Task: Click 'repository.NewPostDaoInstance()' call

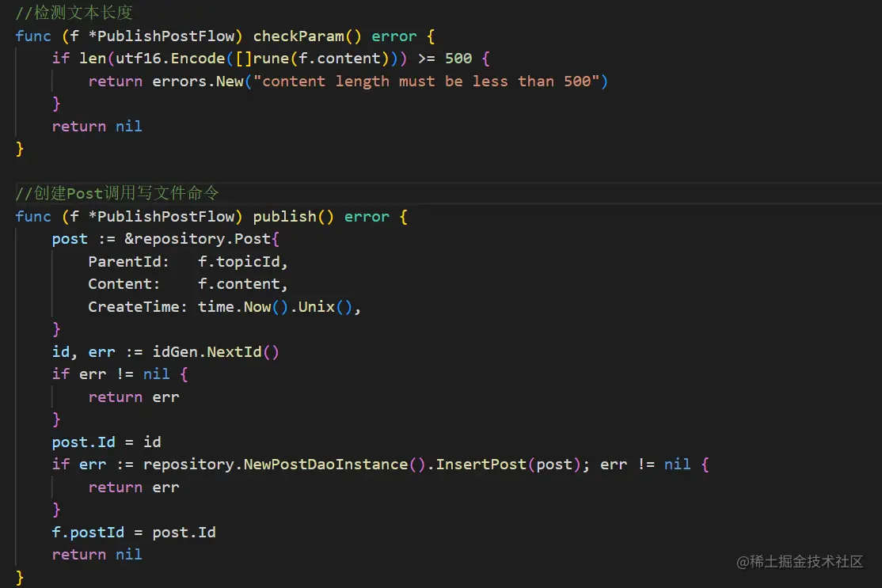Action: pyautogui.click(x=284, y=465)
